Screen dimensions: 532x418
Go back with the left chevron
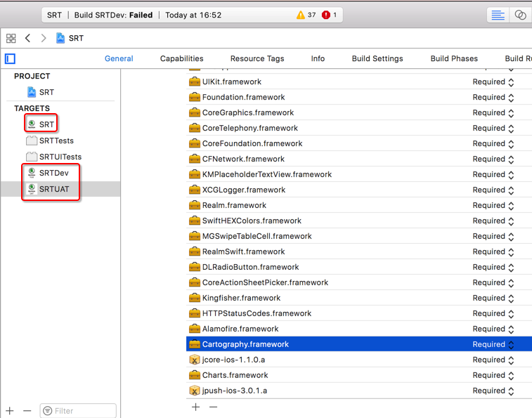[28, 38]
